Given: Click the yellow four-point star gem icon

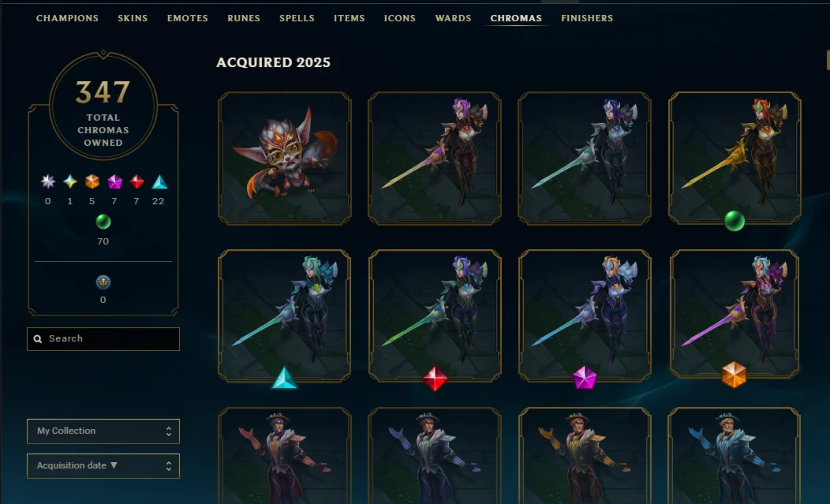Looking at the screenshot, I should pyautogui.click(x=70, y=182).
